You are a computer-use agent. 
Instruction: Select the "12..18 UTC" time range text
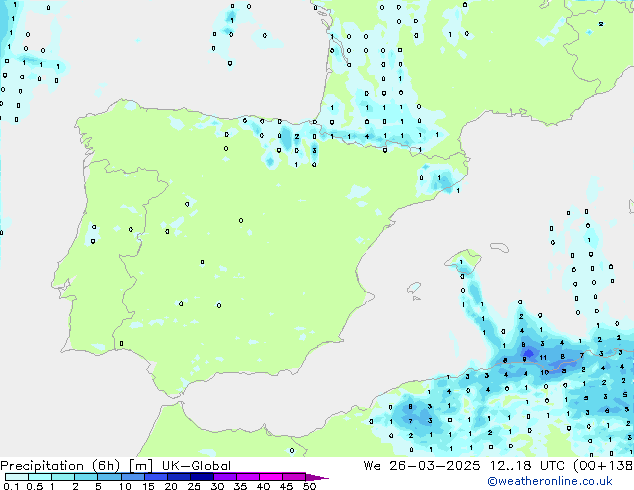(527, 466)
